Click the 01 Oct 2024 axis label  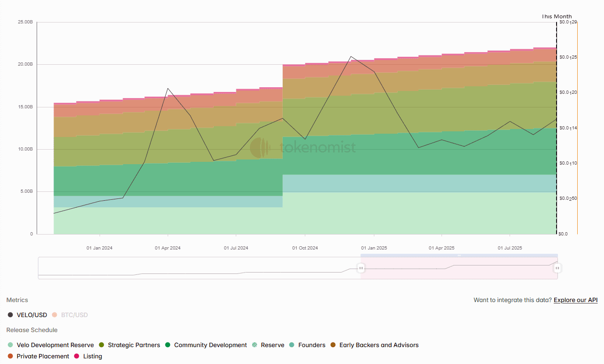(305, 248)
